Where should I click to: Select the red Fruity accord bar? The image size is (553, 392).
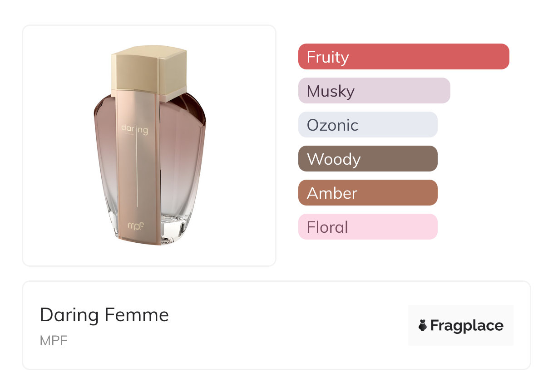(404, 57)
